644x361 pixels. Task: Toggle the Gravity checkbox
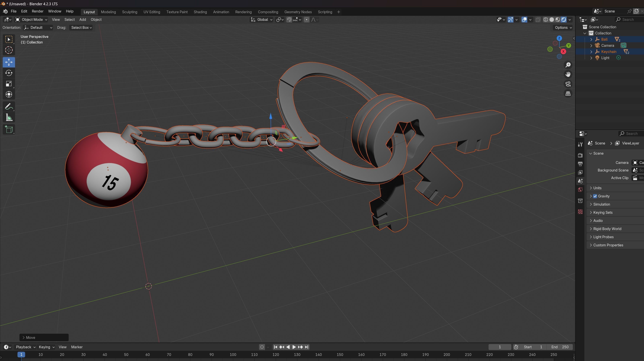pos(595,196)
